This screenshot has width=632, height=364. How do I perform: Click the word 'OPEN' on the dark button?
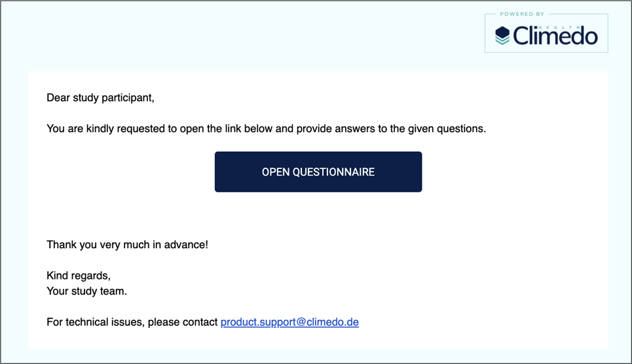pyautogui.click(x=276, y=172)
